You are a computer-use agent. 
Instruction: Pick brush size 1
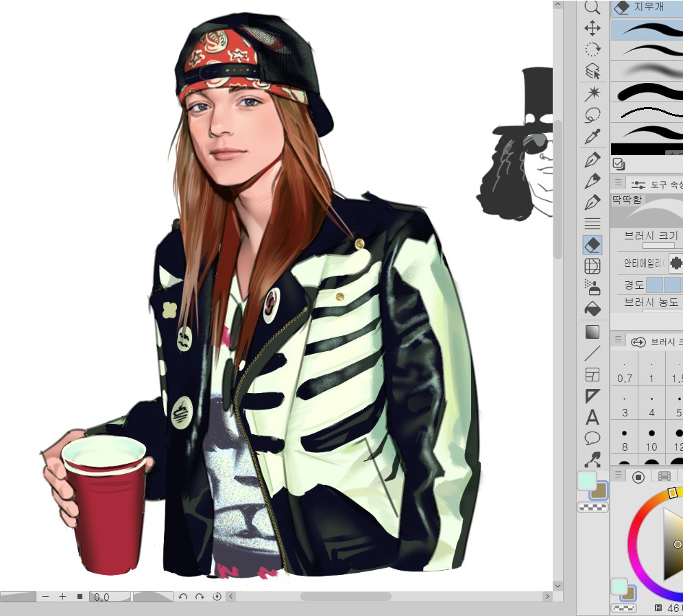pos(651,368)
